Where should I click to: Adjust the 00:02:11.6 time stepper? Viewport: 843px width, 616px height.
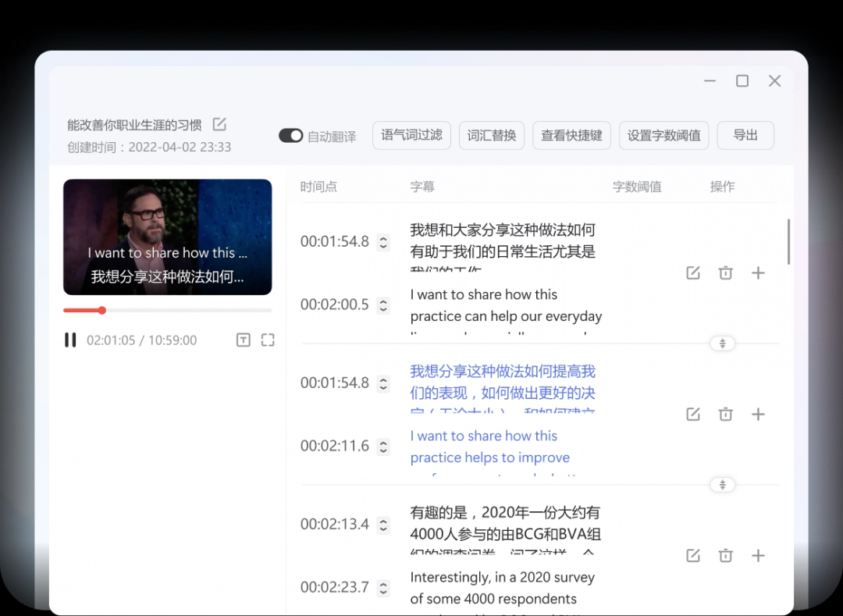[x=383, y=447]
